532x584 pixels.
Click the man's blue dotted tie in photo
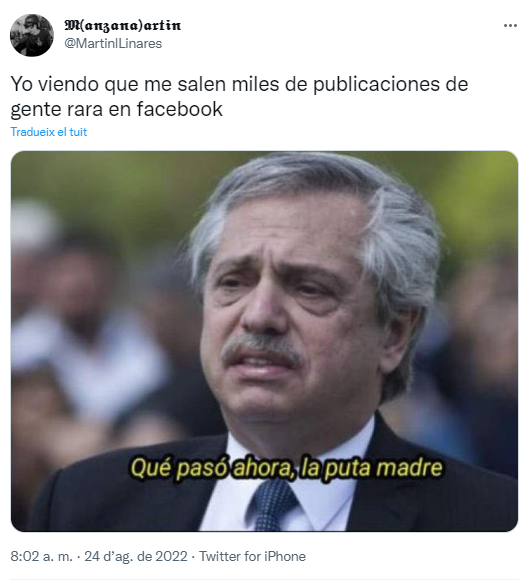point(273,503)
